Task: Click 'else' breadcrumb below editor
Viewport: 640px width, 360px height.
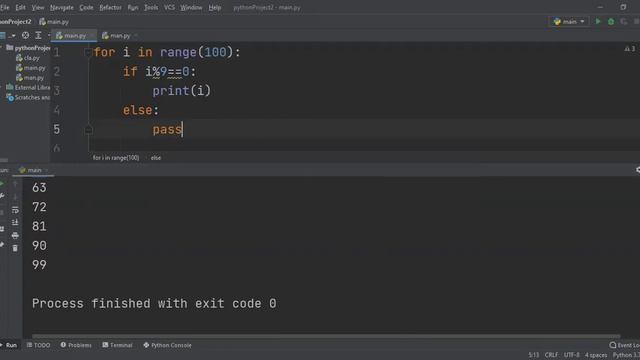Action: [x=156, y=158]
